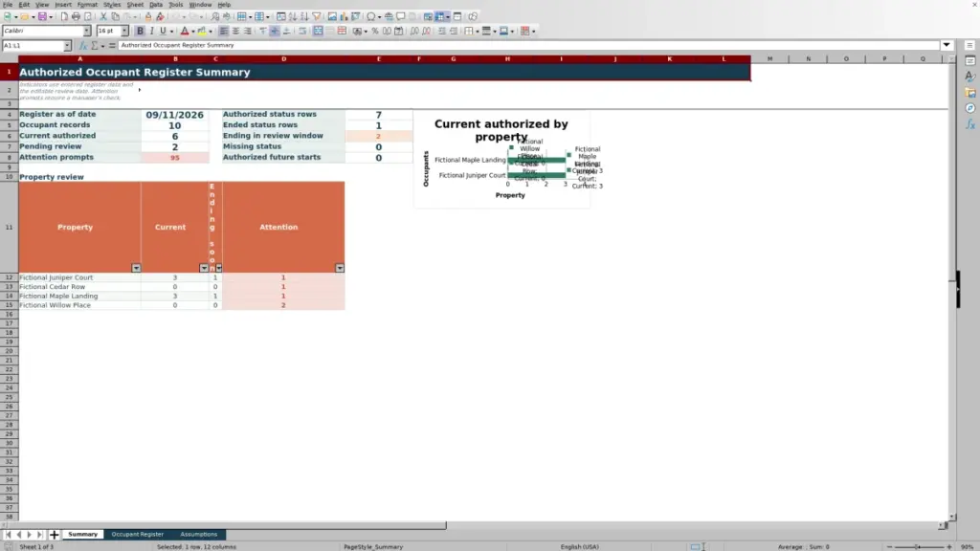This screenshot has width=980, height=551.
Task: Open the Font Name dropdown
Action: coord(87,32)
